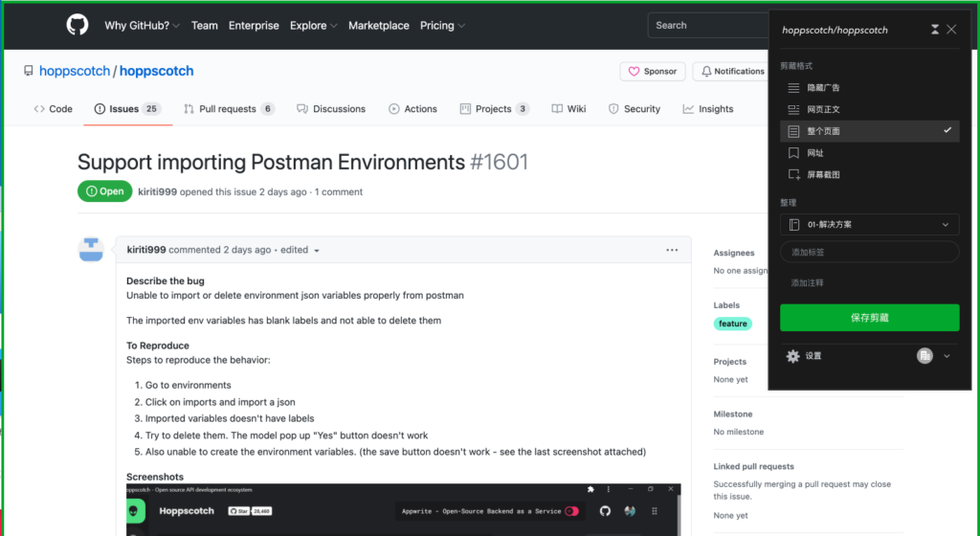Click the Linked pull requests heading
980x536 pixels.
[754, 467]
